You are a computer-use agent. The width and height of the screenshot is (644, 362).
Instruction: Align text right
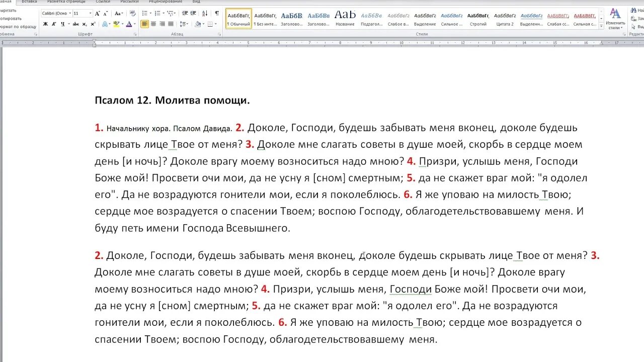[162, 24]
